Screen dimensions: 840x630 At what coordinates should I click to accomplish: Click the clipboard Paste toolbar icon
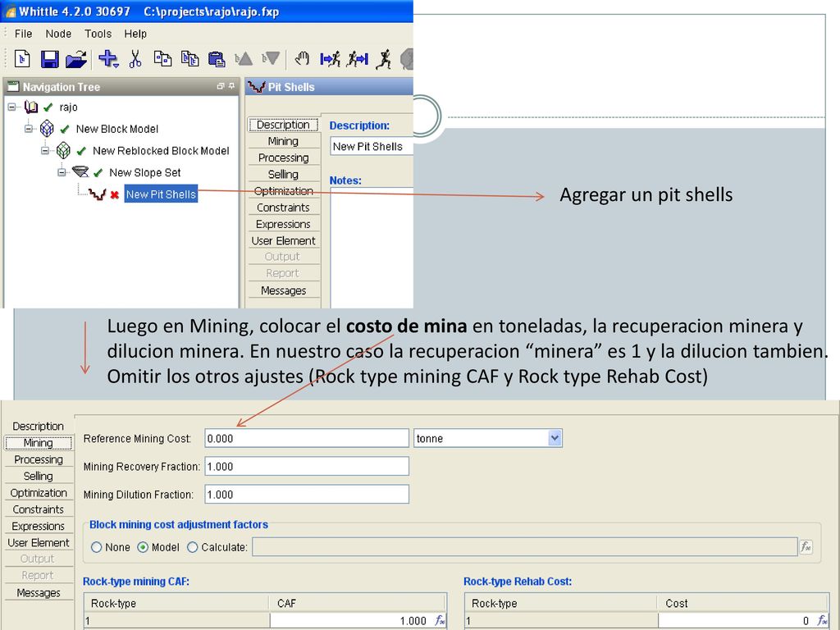tap(217, 58)
